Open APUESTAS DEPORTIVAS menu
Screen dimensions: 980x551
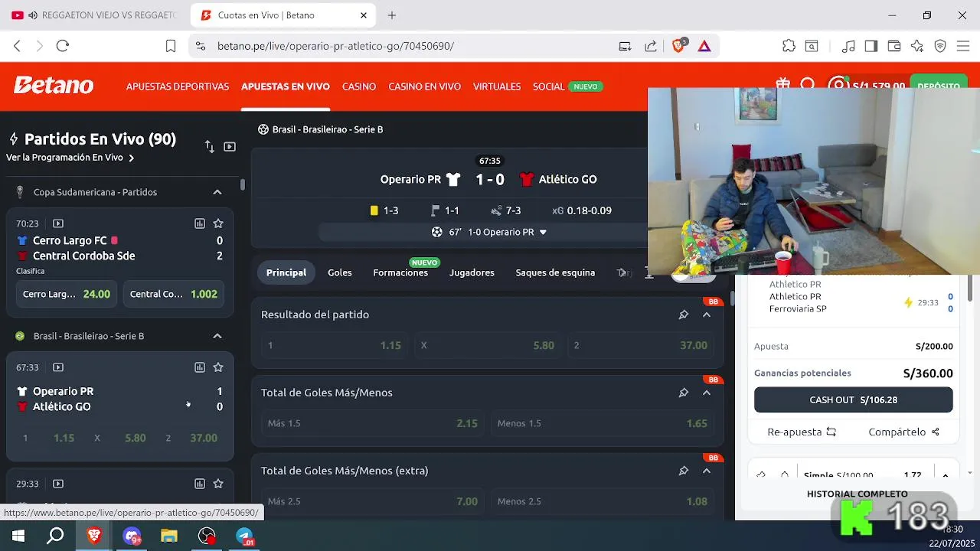coord(178,86)
